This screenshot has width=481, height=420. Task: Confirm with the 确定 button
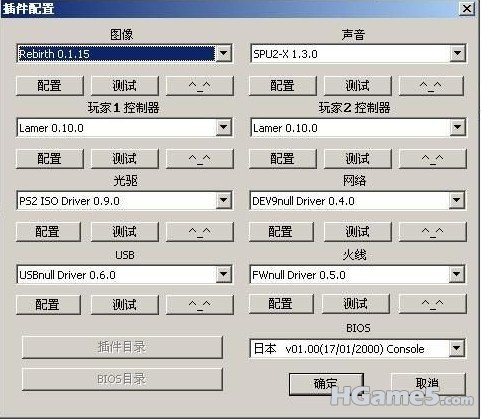[x=326, y=384]
